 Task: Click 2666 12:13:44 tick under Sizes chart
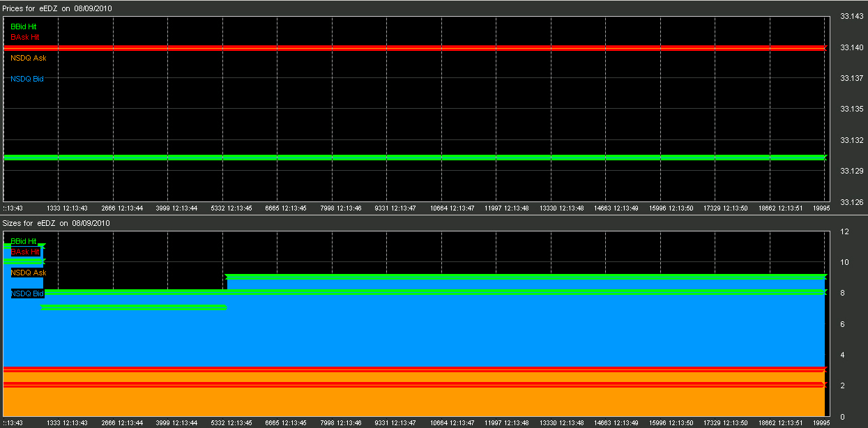point(122,422)
